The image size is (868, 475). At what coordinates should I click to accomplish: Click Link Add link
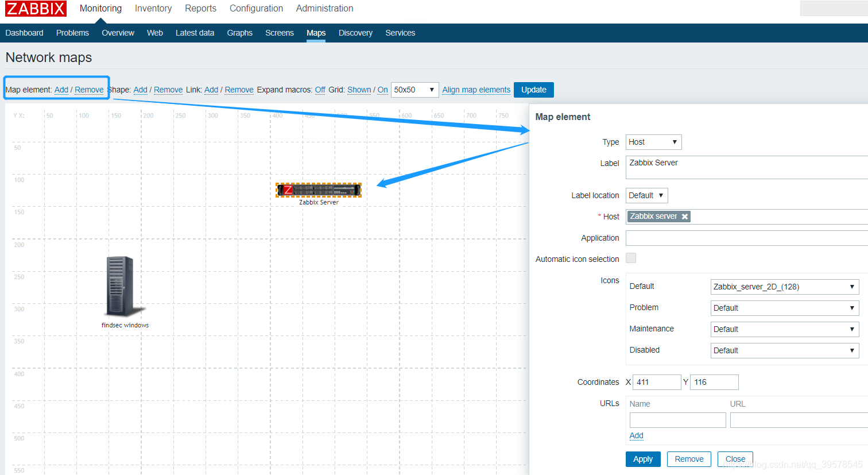pyautogui.click(x=211, y=90)
